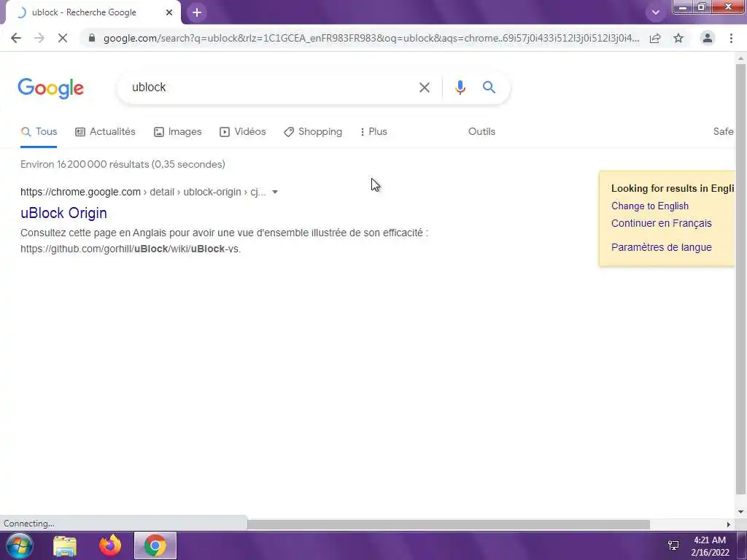747x560 pixels.
Task: Open the Outils search tools
Action: (481, 132)
